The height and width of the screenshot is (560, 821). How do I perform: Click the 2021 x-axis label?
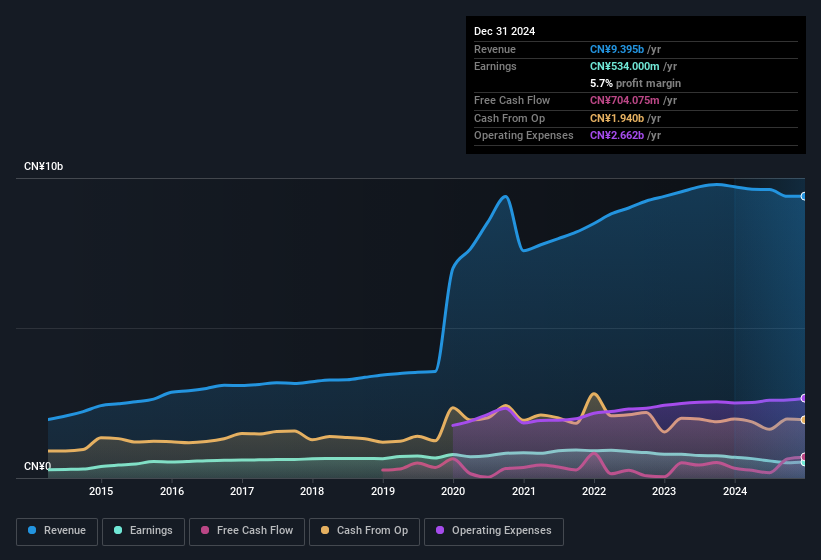[x=524, y=491]
